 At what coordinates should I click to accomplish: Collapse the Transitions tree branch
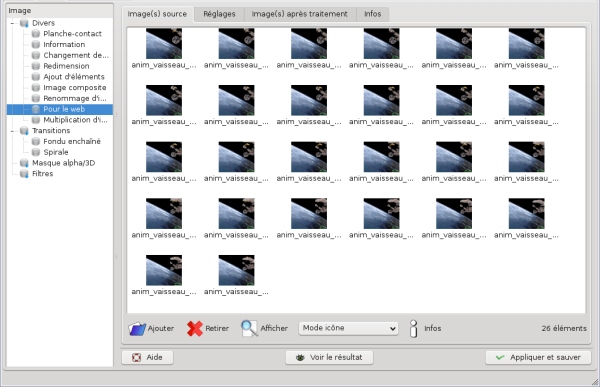pyautogui.click(x=13, y=131)
